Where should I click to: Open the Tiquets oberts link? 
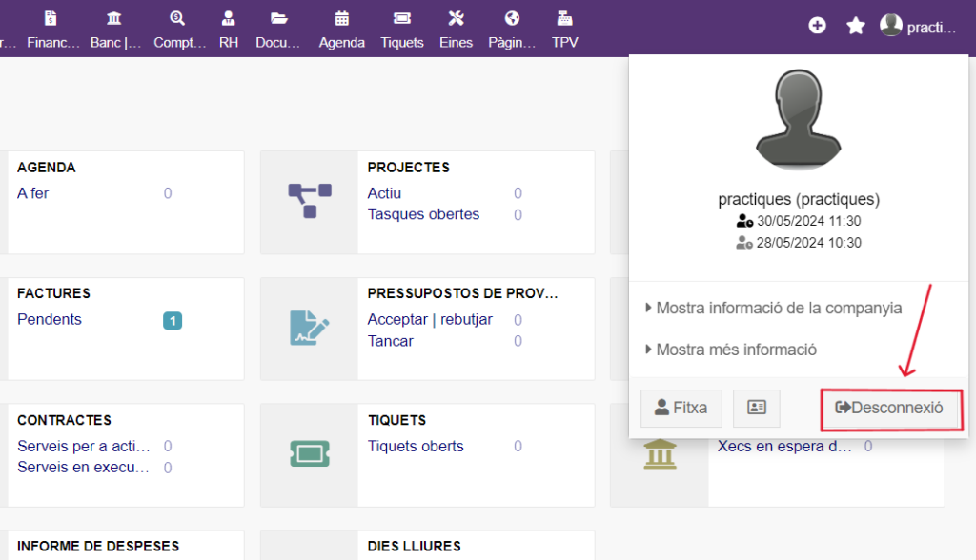pyautogui.click(x=416, y=446)
